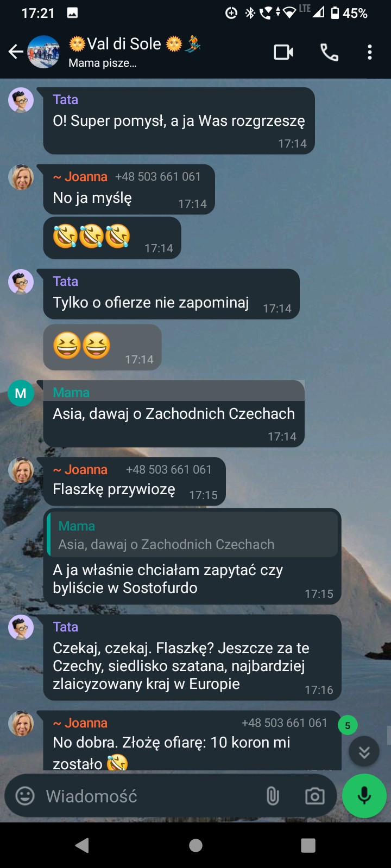391x868 pixels.
Task: Open Tata's avatar next to the top message
Action: coord(21,100)
